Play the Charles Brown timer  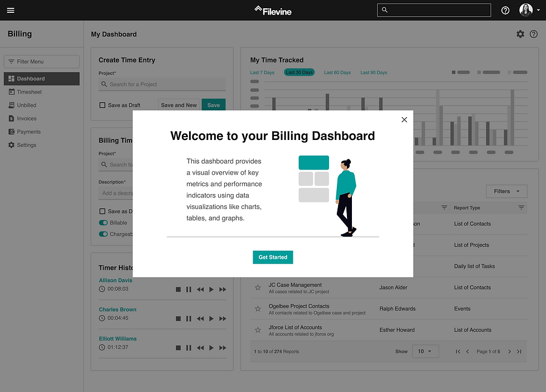point(211,318)
